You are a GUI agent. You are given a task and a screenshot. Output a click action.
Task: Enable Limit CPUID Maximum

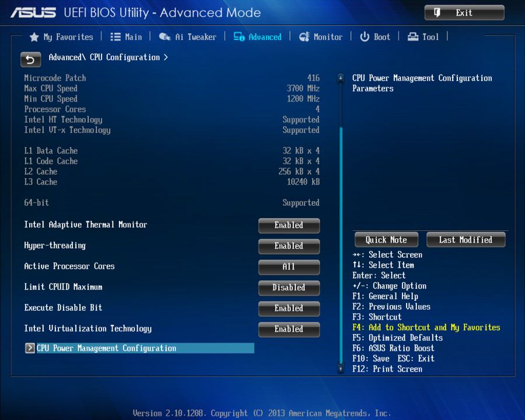[289, 288]
